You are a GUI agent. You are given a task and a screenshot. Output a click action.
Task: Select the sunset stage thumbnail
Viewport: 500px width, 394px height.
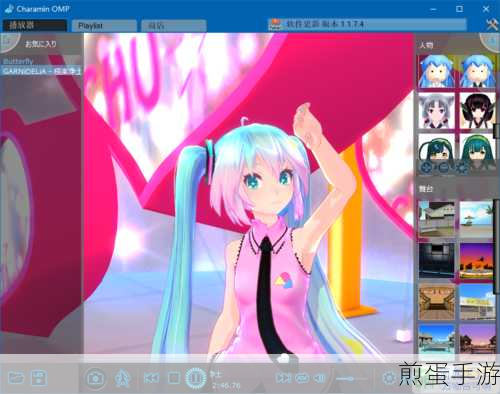pyautogui.click(x=477, y=261)
